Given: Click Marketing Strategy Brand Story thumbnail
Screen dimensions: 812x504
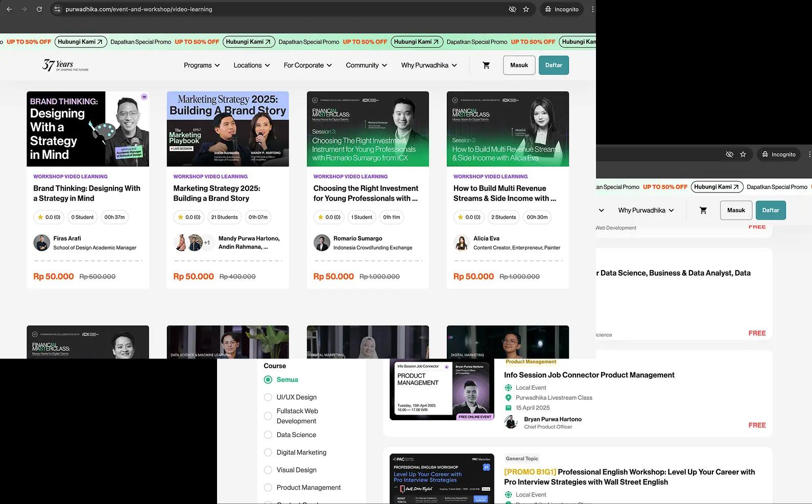Looking at the screenshot, I should click(228, 129).
